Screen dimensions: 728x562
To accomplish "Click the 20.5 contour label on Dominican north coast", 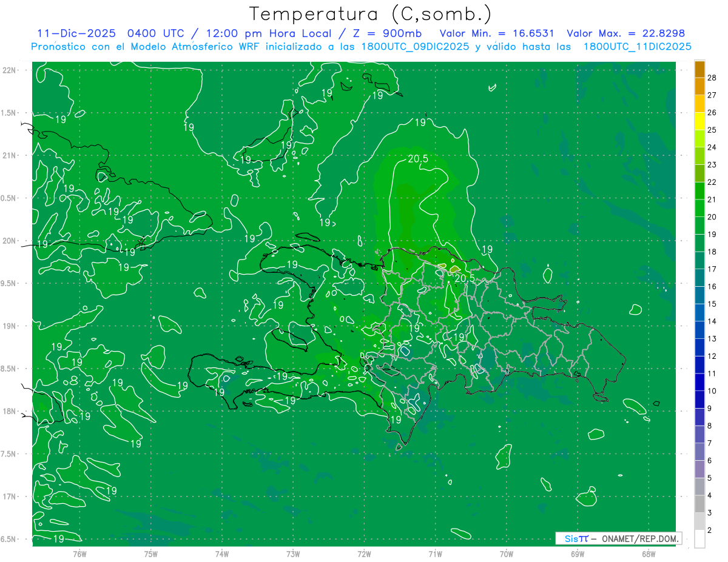I will pos(464,278).
